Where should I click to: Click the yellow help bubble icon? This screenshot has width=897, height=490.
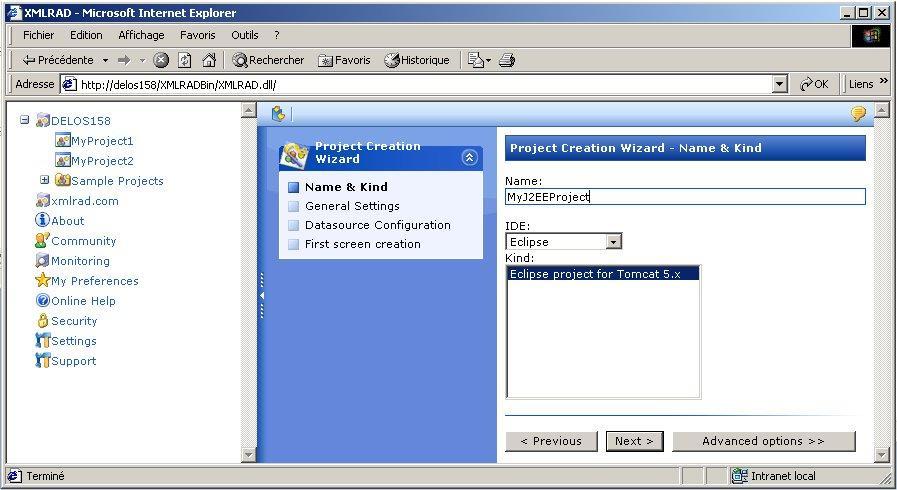pyautogui.click(x=858, y=114)
